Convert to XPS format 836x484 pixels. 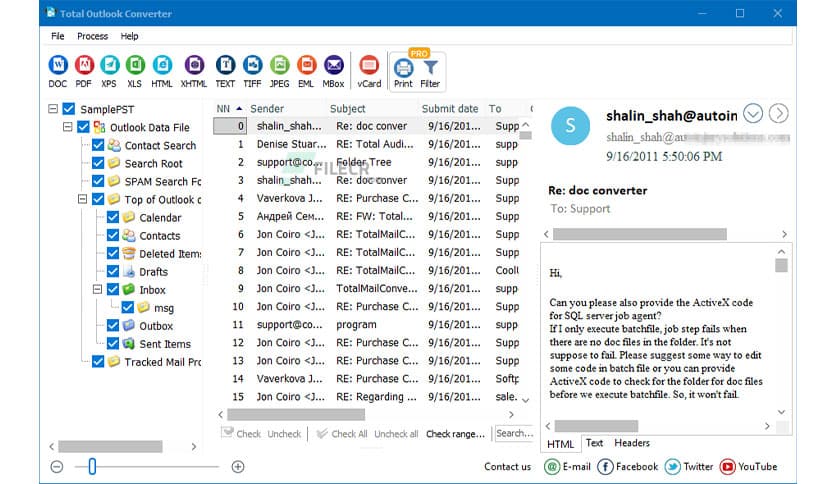109,71
